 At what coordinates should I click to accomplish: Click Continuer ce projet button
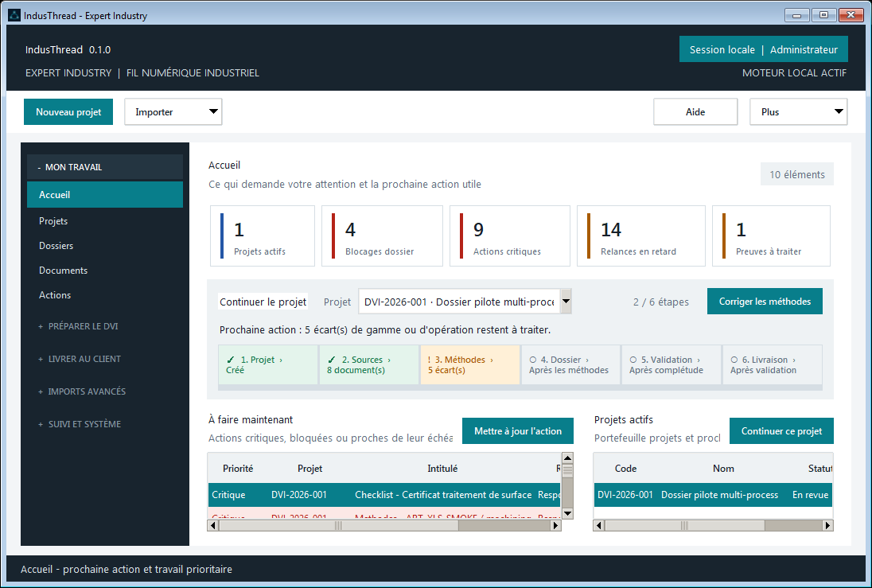coord(781,431)
